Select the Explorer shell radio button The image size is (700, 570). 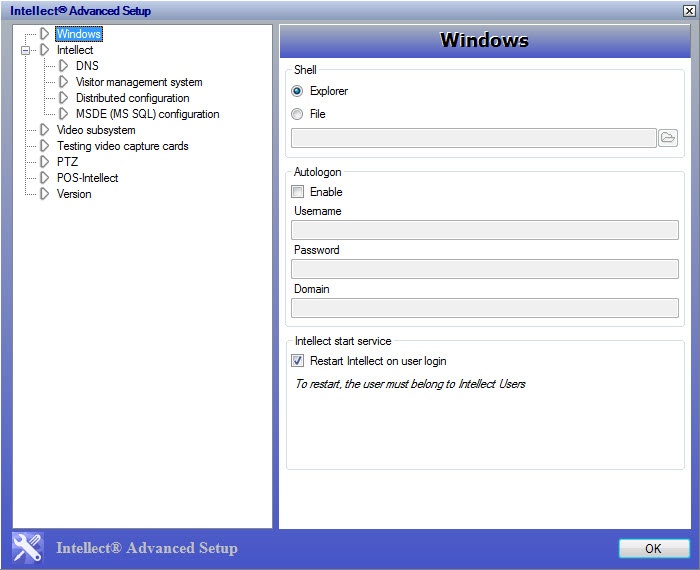pos(297,91)
